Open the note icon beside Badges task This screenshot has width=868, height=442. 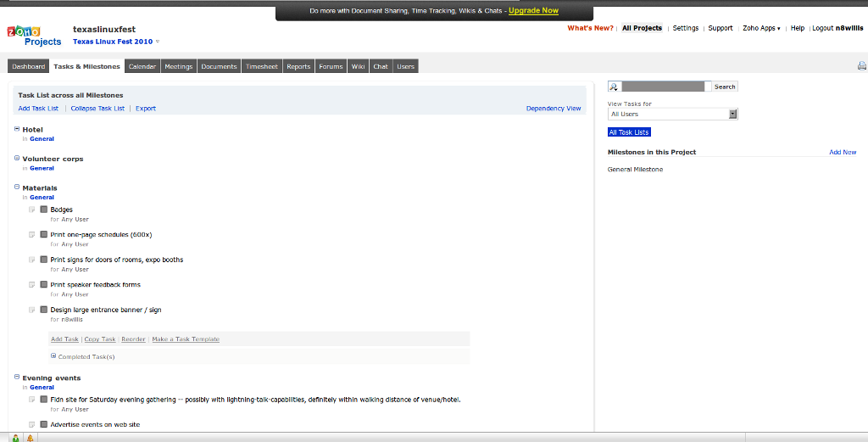32,210
